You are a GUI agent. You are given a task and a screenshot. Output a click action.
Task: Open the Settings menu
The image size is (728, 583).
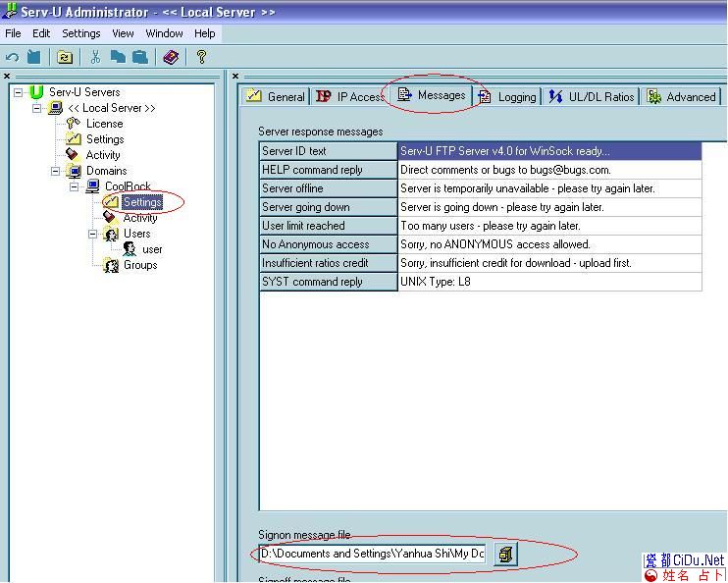[81, 33]
